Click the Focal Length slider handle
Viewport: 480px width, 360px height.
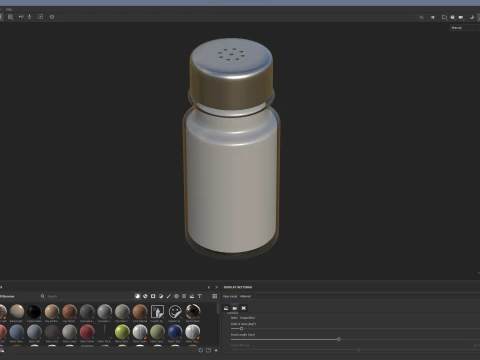[339, 339]
